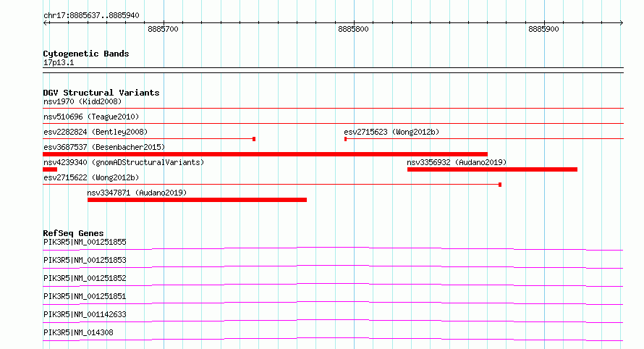This screenshot has height=349, width=644.
Task: Click the short red bar of nsv4239340
Action: pyautogui.click(x=50, y=169)
